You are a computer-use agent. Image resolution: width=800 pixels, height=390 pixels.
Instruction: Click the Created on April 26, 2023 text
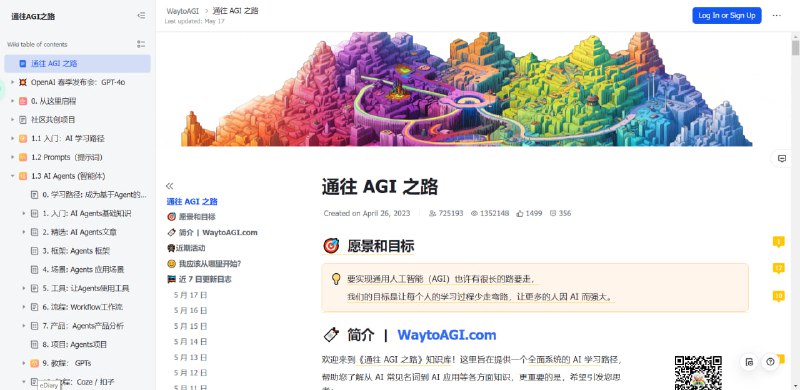367,213
